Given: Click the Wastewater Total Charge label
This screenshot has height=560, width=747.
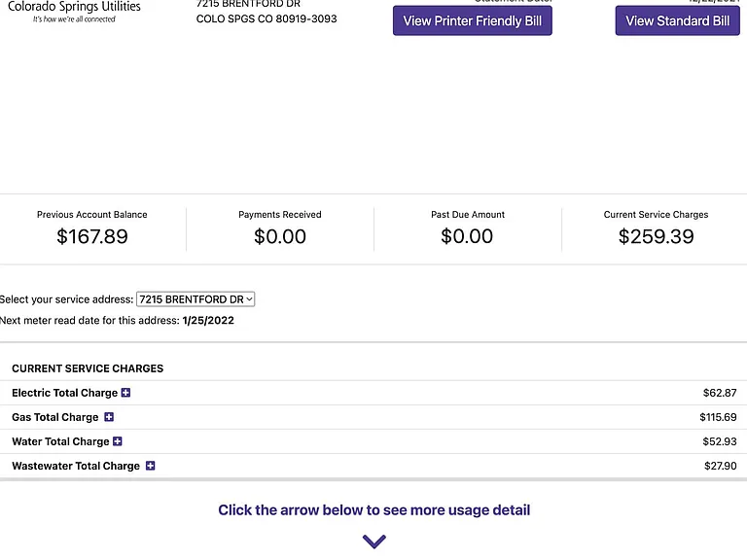Looking at the screenshot, I should coord(76,466).
